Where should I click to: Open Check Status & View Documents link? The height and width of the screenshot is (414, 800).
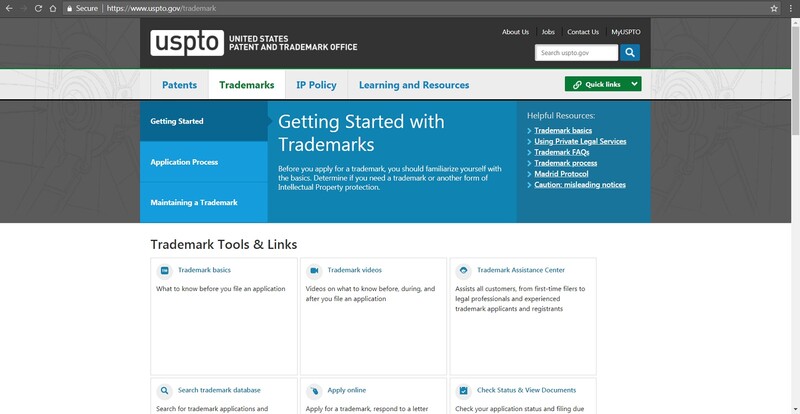(x=527, y=390)
